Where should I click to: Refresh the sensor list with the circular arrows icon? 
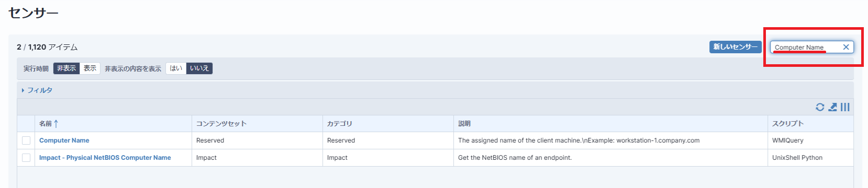(x=820, y=107)
